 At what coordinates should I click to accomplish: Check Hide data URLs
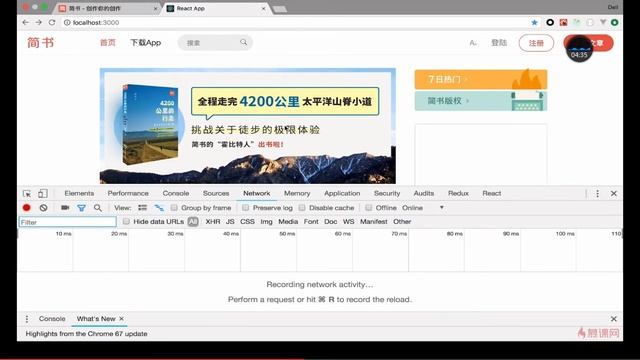coord(126,222)
